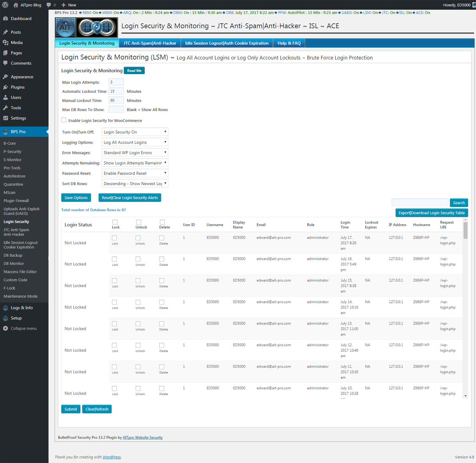Click the Max Login Attempts field
476x463 pixels.
pos(116,82)
